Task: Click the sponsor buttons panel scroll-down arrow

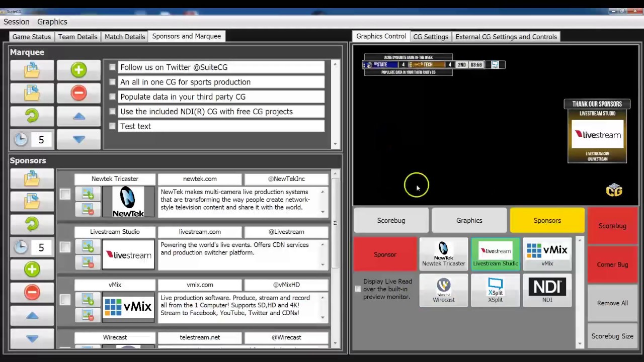Action: point(580,344)
